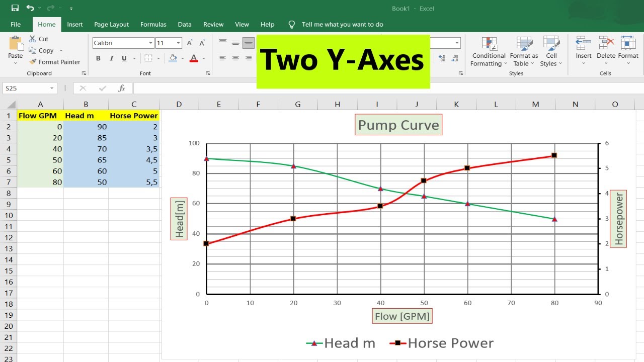Expand the Copy options arrow
Screen dimensions: 644x362
click(61, 50)
